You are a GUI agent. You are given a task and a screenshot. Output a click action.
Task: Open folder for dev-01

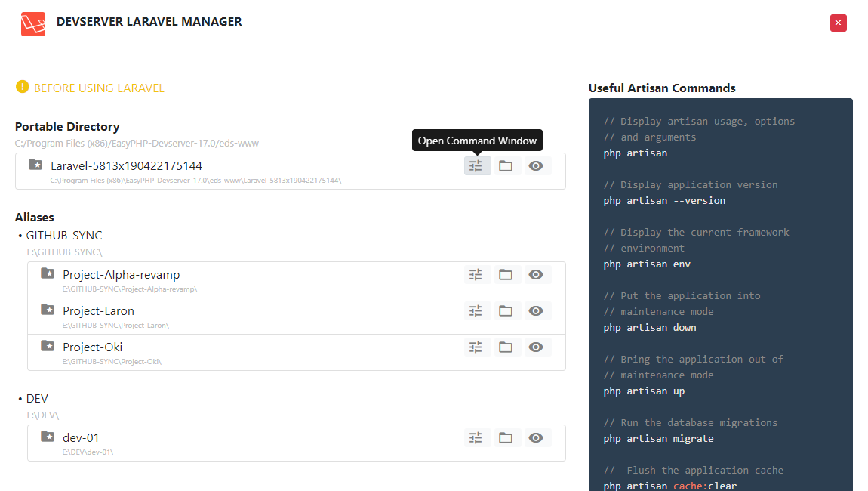tap(506, 437)
